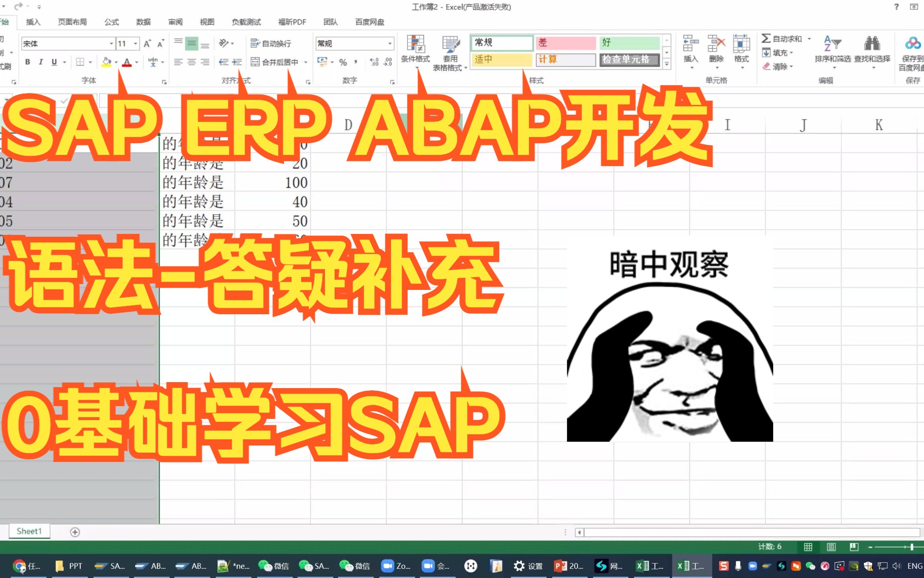Viewport: 924px width, 578px height.
Task: Open the 合并后居中 dropdown arrow
Action: 306,62
